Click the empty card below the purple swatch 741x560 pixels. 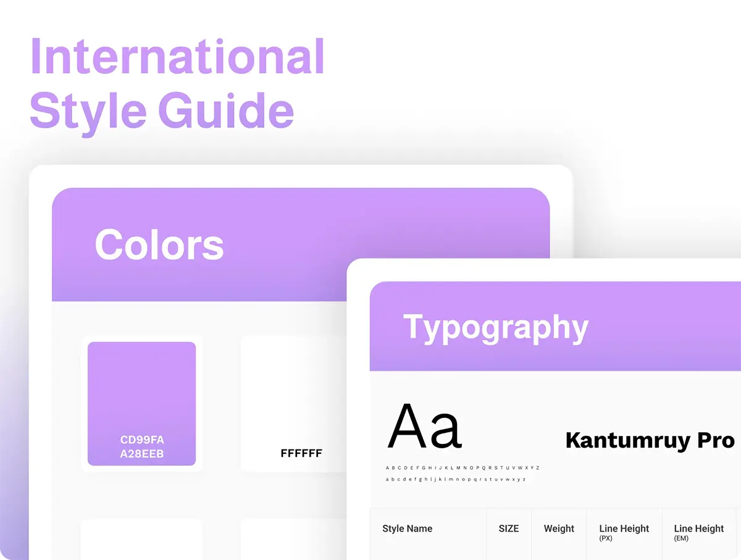141,539
